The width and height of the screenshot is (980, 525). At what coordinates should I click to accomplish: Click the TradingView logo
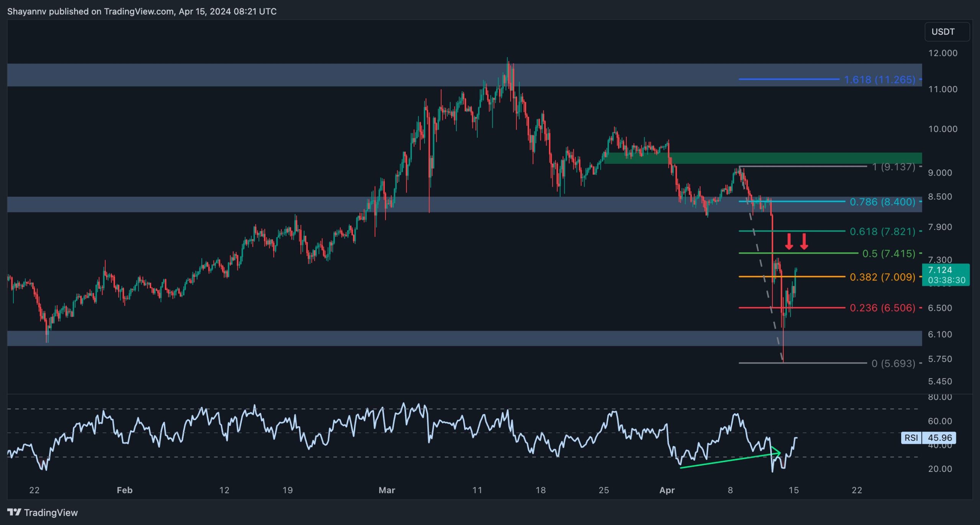point(42,512)
